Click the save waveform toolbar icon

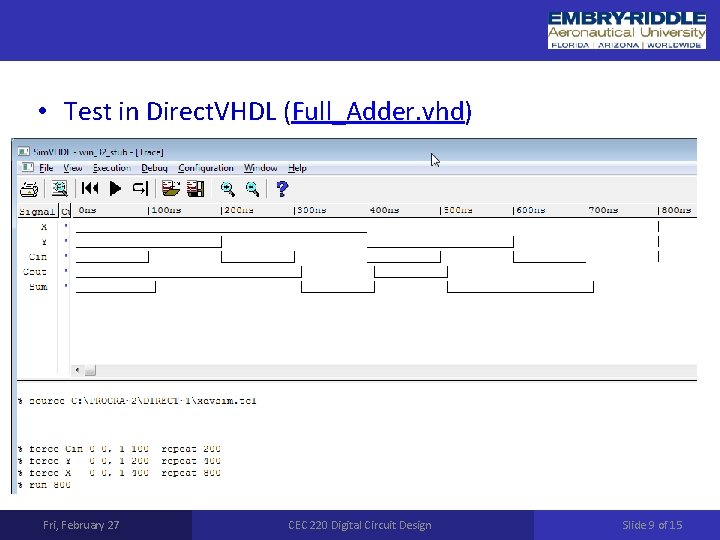196,188
